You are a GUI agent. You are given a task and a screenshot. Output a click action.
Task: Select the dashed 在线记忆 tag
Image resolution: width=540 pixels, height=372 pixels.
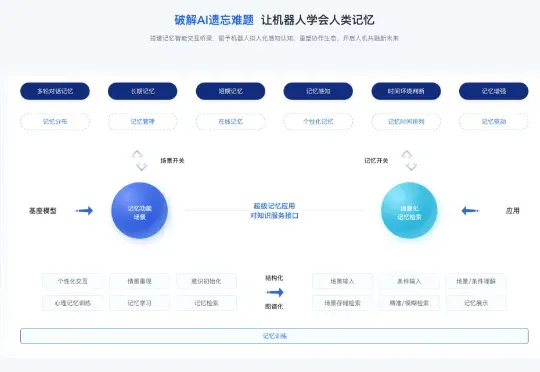click(x=230, y=122)
